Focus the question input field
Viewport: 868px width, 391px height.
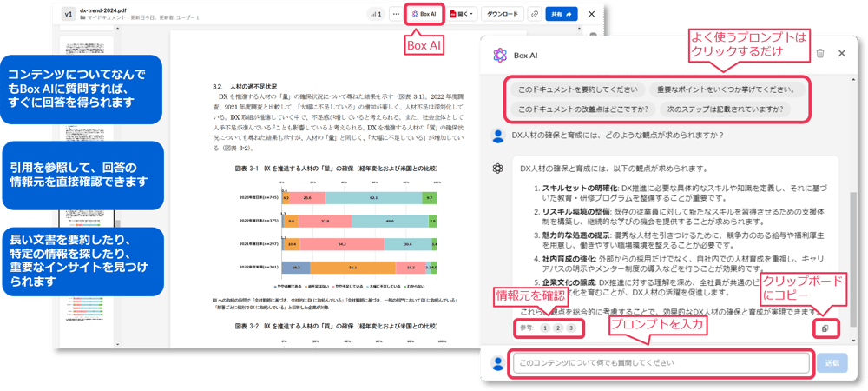click(662, 363)
